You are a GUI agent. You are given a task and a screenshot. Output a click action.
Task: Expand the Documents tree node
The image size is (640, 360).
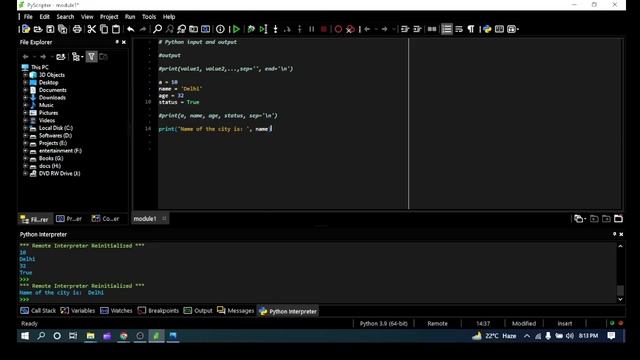[25, 90]
